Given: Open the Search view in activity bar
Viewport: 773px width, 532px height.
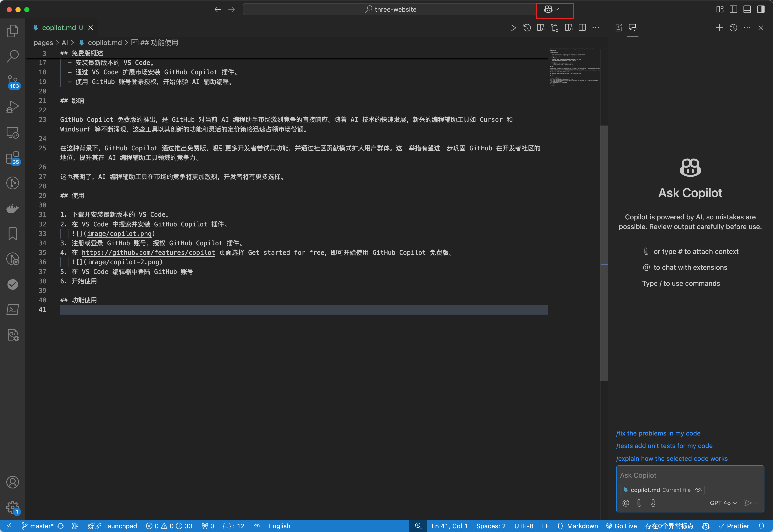Looking at the screenshot, I should (x=13, y=56).
